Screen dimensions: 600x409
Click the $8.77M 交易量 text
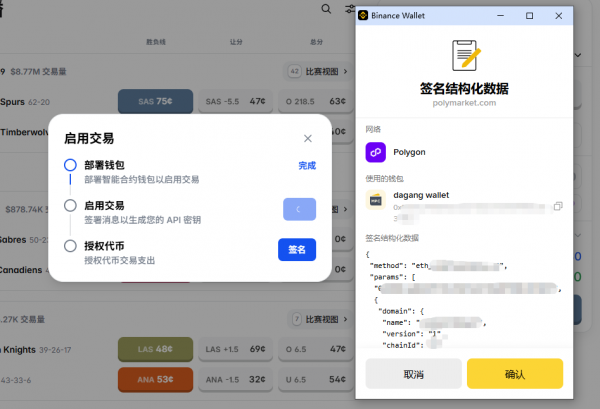(38, 72)
